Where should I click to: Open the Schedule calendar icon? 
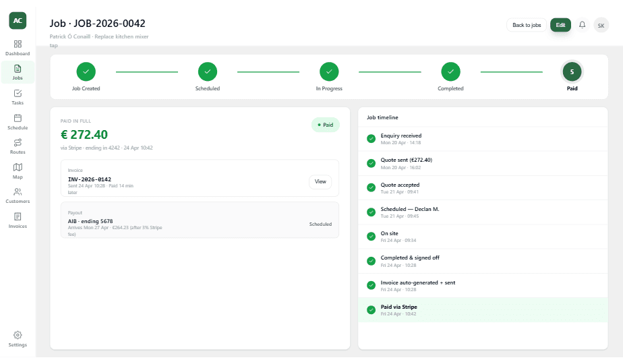(x=18, y=118)
